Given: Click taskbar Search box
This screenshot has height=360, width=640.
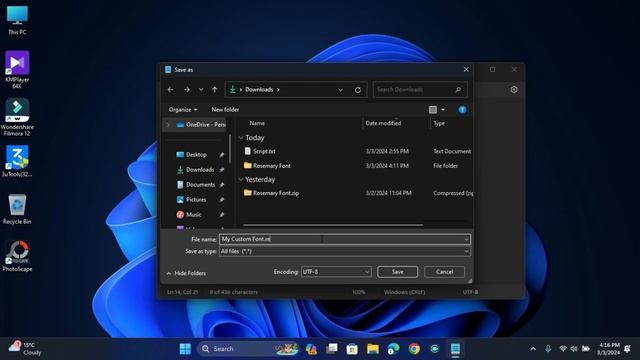Looking at the screenshot, I should point(248,349).
